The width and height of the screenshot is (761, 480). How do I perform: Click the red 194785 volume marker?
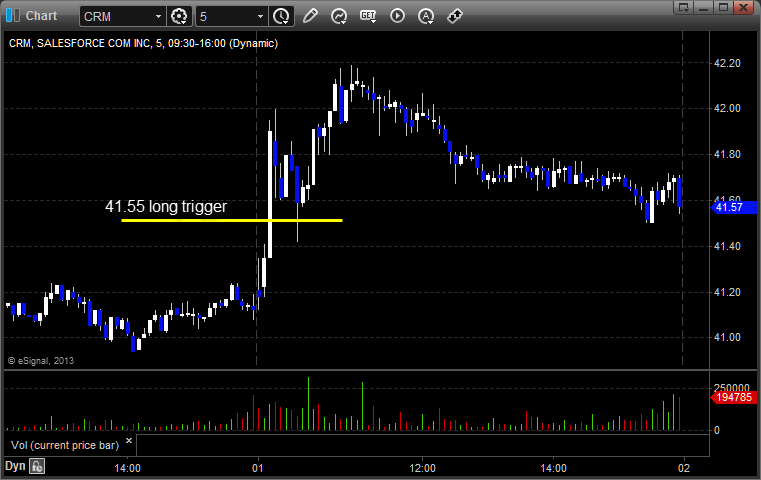coord(733,397)
